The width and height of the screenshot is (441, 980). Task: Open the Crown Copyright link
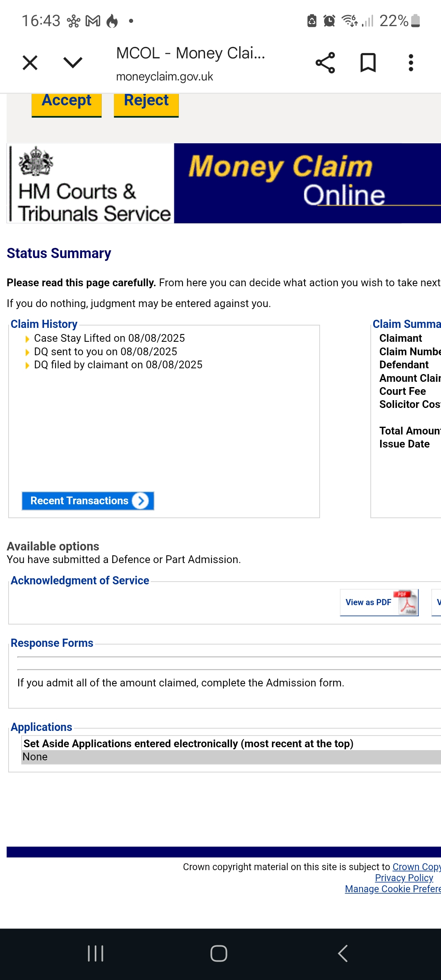[x=416, y=866]
